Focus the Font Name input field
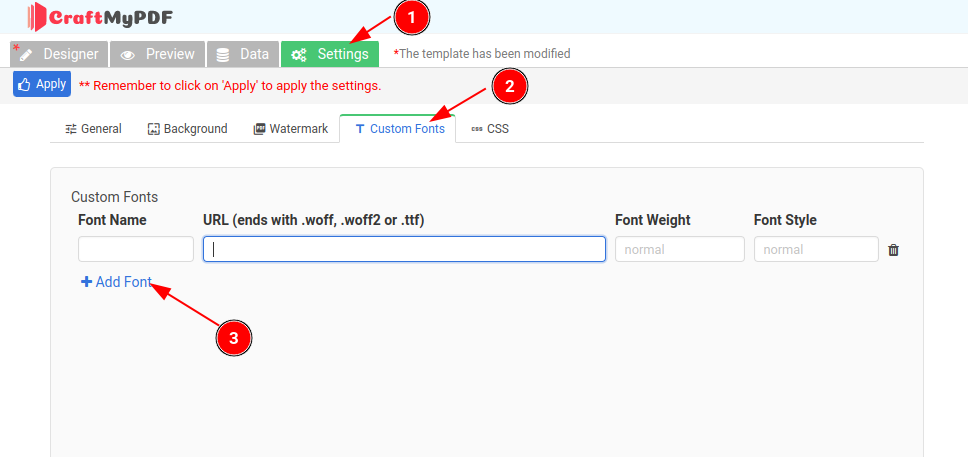Image resolution: width=968 pixels, height=457 pixels. click(x=136, y=249)
